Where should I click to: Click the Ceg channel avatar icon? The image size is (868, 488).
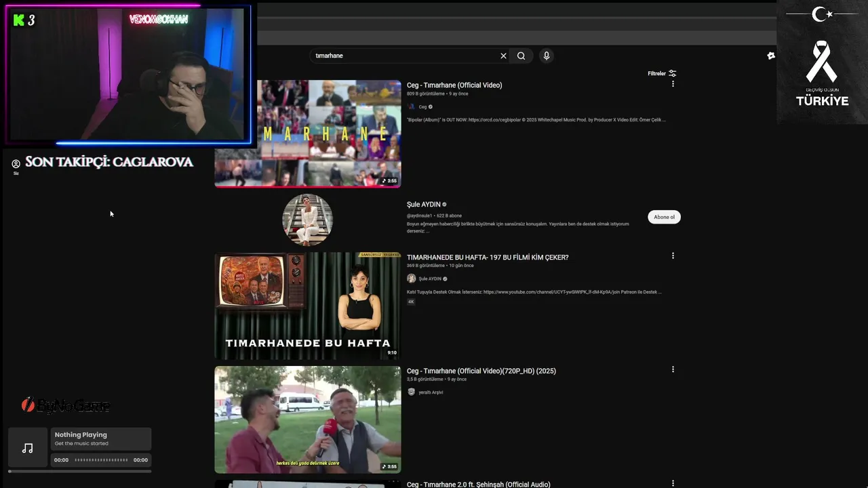point(411,106)
